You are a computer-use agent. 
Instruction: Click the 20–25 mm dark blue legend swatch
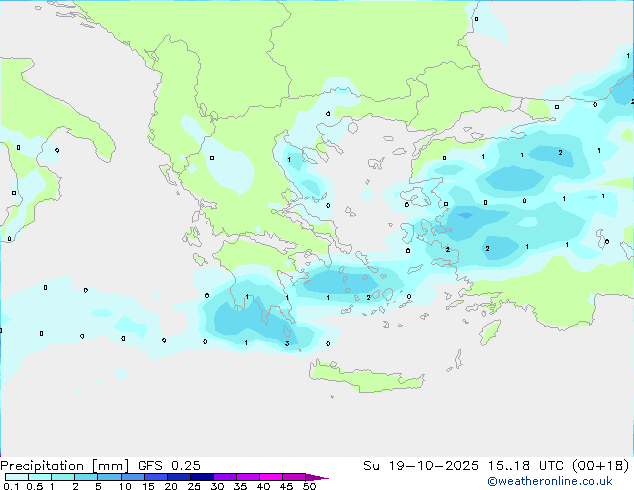(x=179, y=477)
